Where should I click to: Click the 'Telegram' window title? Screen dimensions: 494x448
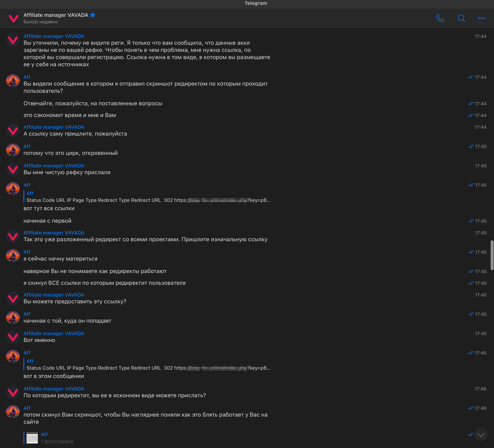pyautogui.click(x=256, y=3)
